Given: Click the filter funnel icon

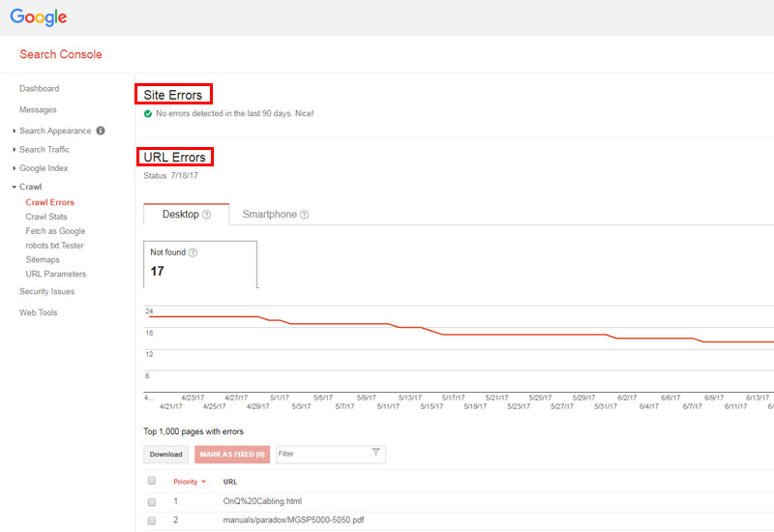Looking at the screenshot, I should point(376,453).
